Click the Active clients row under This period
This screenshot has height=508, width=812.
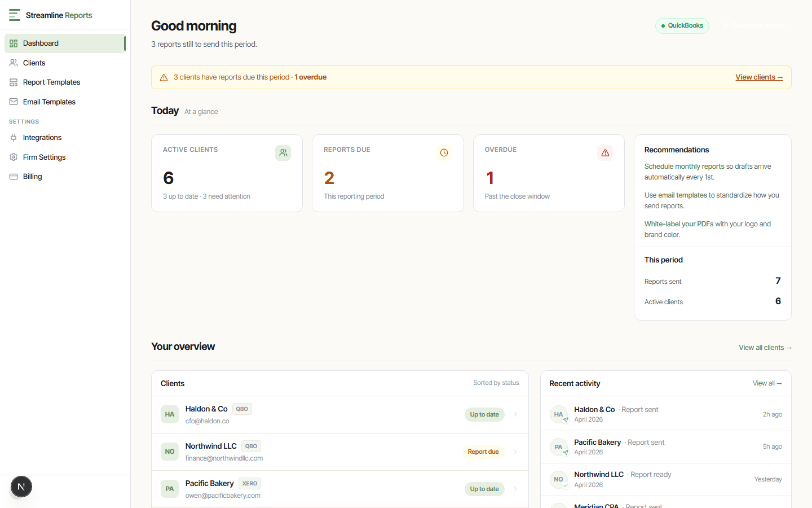713,302
